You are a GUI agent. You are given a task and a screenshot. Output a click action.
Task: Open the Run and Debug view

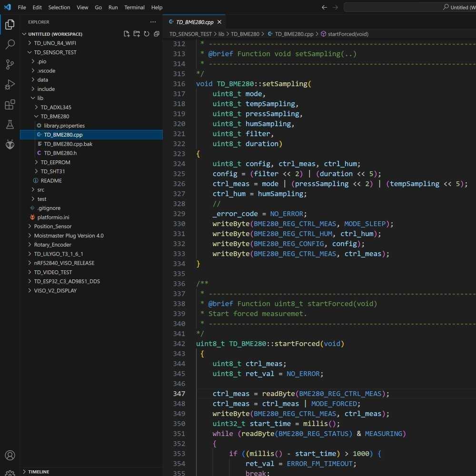tap(10, 85)
